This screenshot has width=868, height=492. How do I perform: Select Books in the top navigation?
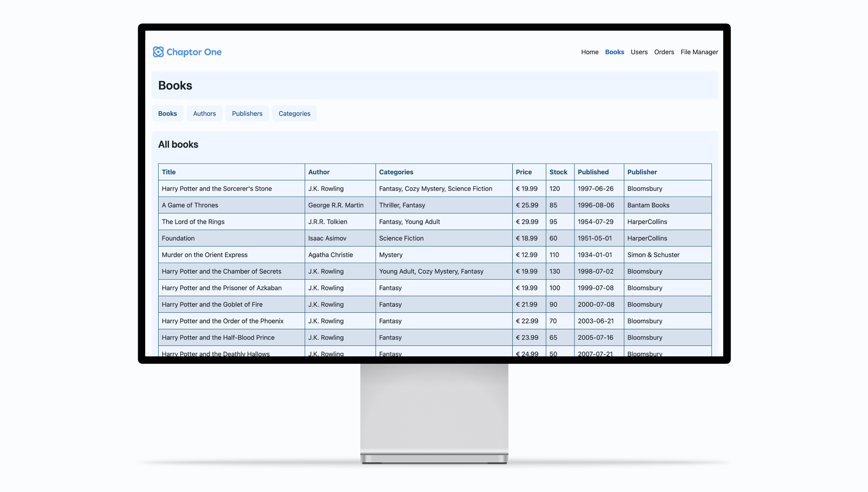click(x=614, y=52)
